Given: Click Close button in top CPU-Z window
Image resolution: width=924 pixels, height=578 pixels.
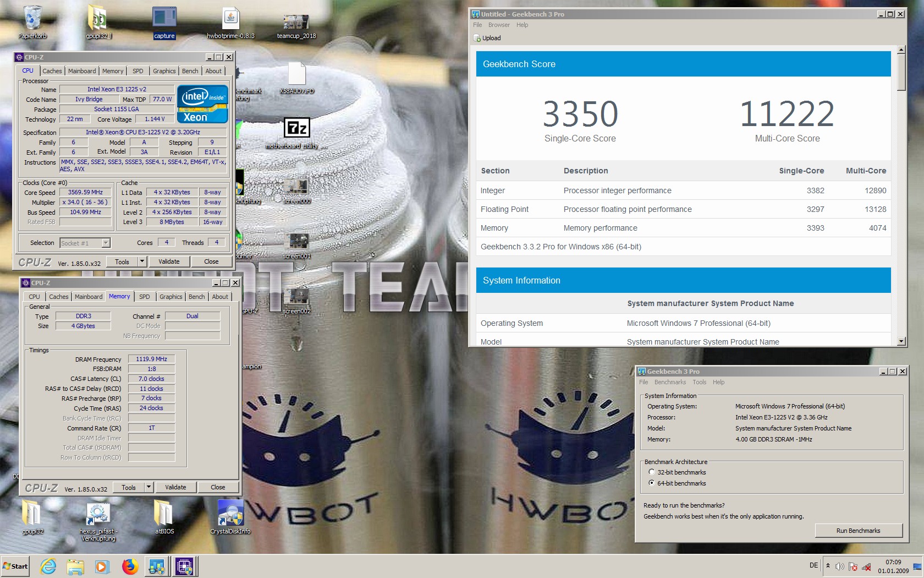Looking at the screenshot, I should click(211, 261).
